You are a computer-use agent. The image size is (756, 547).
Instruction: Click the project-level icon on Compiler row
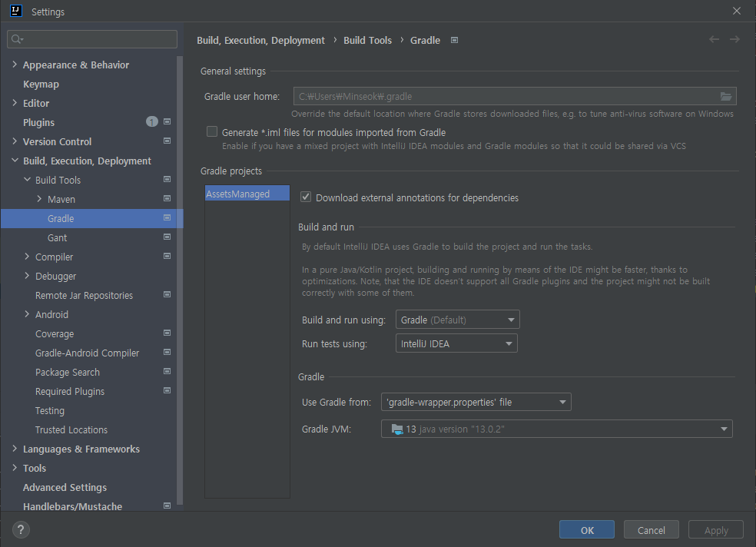[x=167, y=256]
